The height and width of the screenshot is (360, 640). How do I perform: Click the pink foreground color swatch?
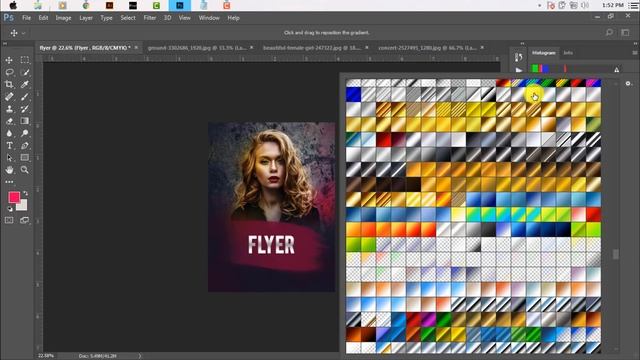(14, 198)
